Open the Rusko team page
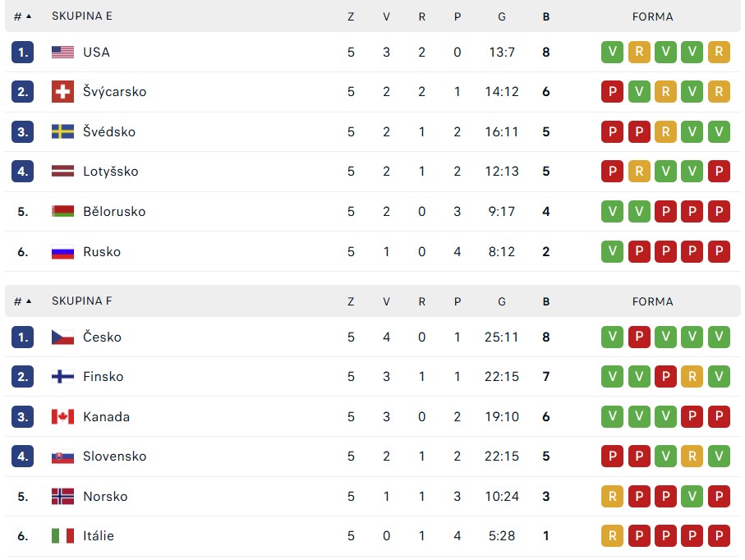This screenshot has width=745, height=560. [x=102, y=252]
